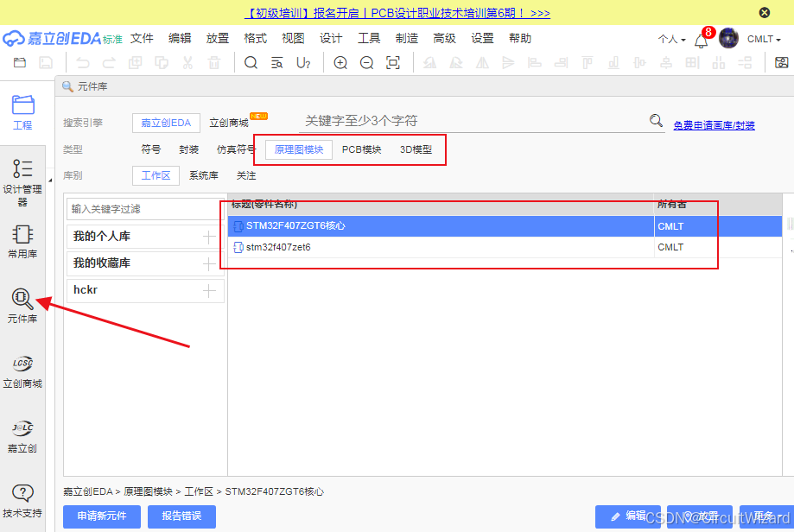Click the trash delete icon
Viewport: 794px width, 532px height.
pyautogui.click(x=214, y=63)
